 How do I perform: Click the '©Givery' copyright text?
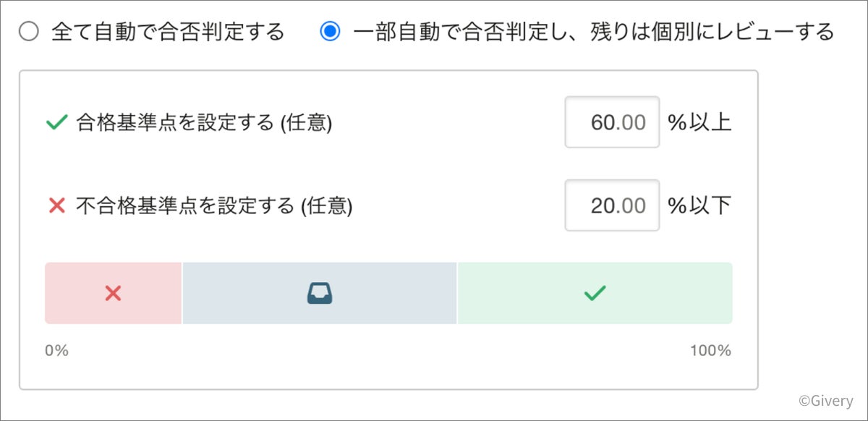pos(825,401)
